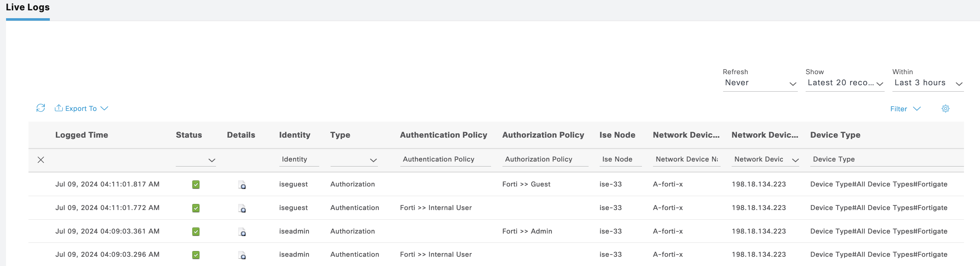The width and height of the screenshot is (980, 266).
Task: Open the Status column filter dropdown
Action: pos(196,160)
